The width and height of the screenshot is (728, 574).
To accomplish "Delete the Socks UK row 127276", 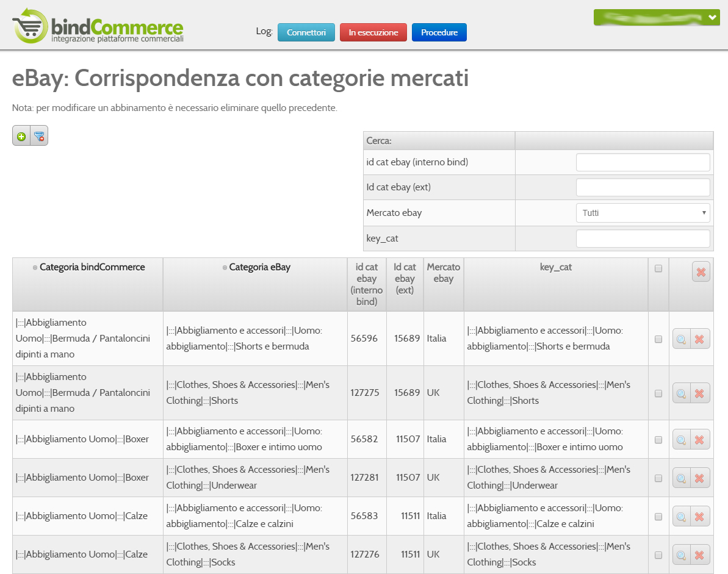I will [x=699, y=555].
